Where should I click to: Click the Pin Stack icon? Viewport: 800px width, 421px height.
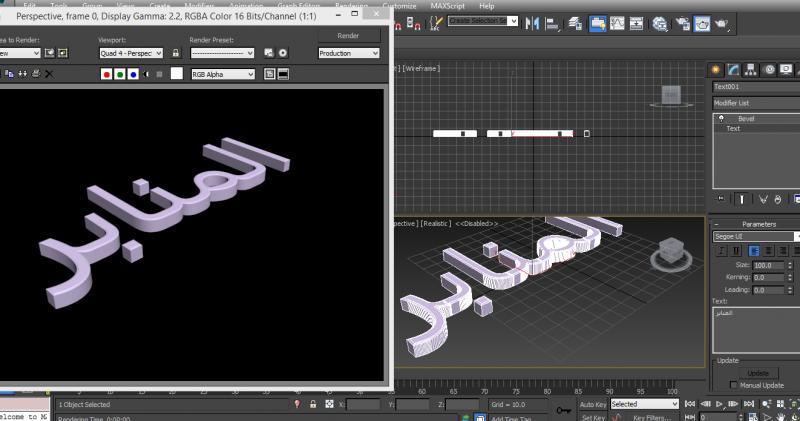(x=721, y=199)
